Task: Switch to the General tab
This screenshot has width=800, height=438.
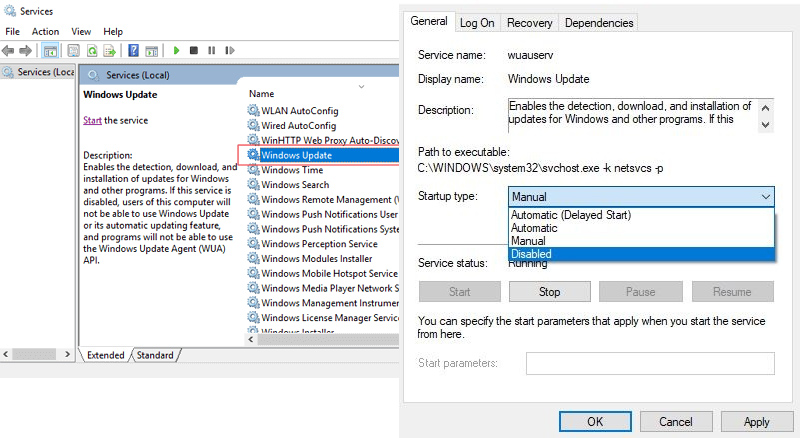Action: click(429, 21)
